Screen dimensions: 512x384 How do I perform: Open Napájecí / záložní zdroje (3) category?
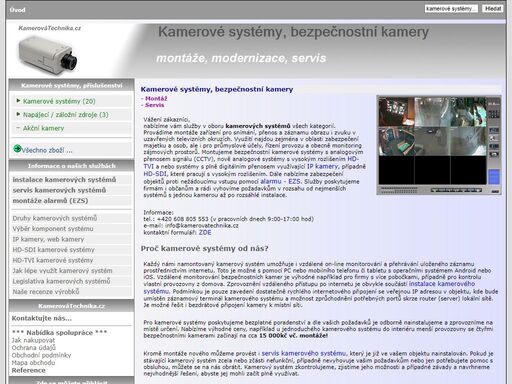(66, 115)
